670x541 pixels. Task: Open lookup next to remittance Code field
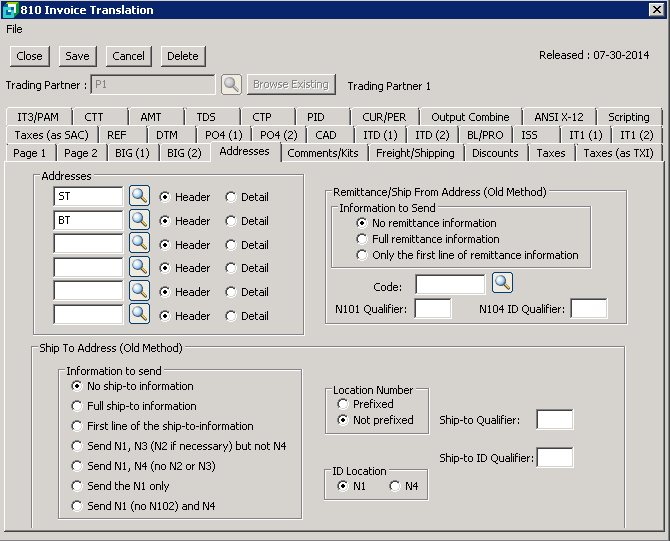[x=502, y=285]
